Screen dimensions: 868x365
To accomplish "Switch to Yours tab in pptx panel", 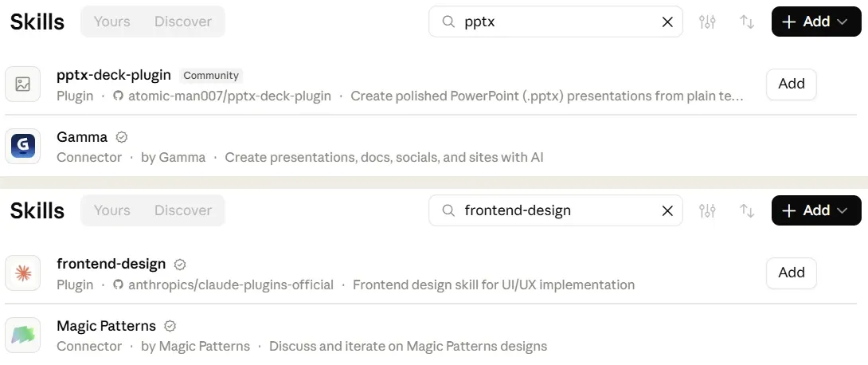I will (111, 22).
